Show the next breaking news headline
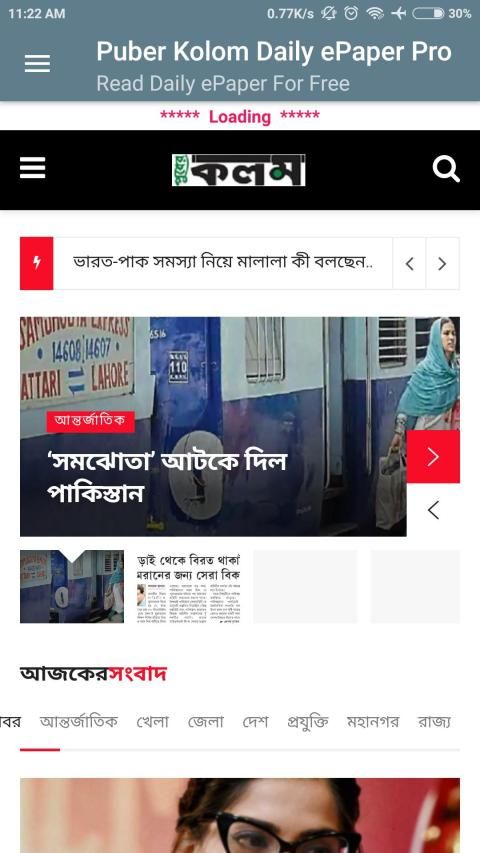The image size is (480, 853). (442, 264)
